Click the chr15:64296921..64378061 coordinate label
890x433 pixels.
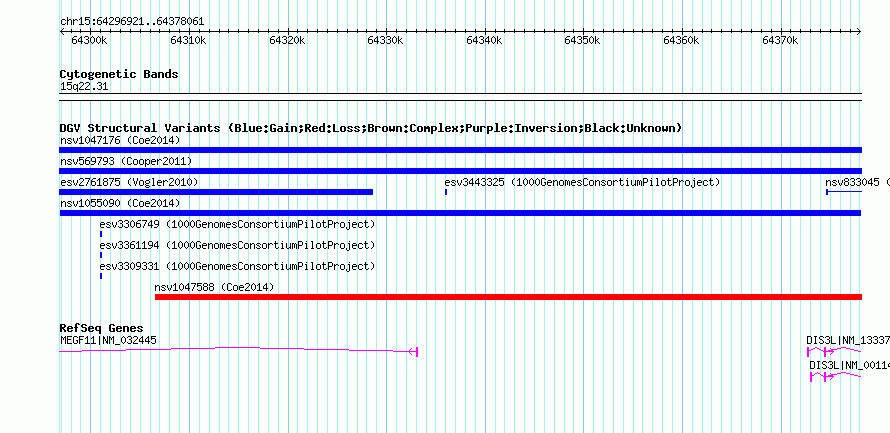pos(132,22)
